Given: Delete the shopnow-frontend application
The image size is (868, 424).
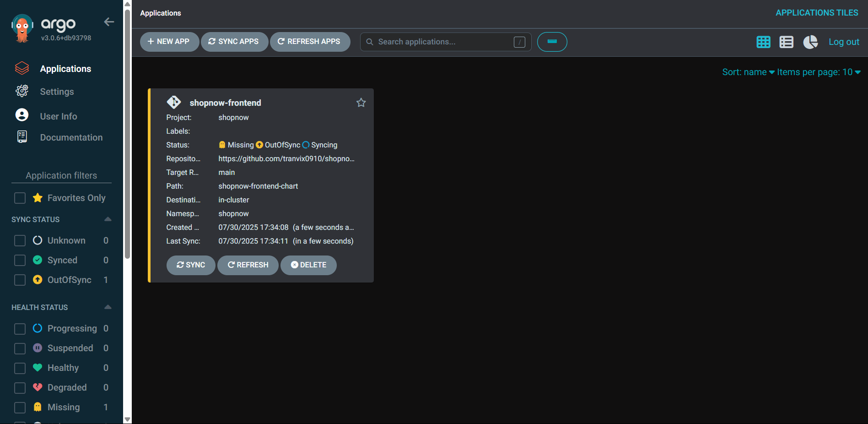Looking at the screenshot, I should tap(308, 265).
